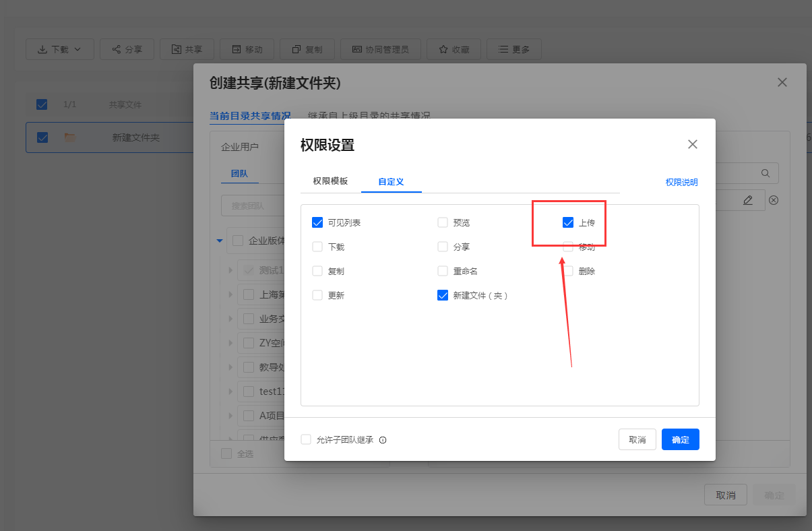Open the 更多 more menu button
Viewport: 812px width, 531px height.
[x=513, y=49]
